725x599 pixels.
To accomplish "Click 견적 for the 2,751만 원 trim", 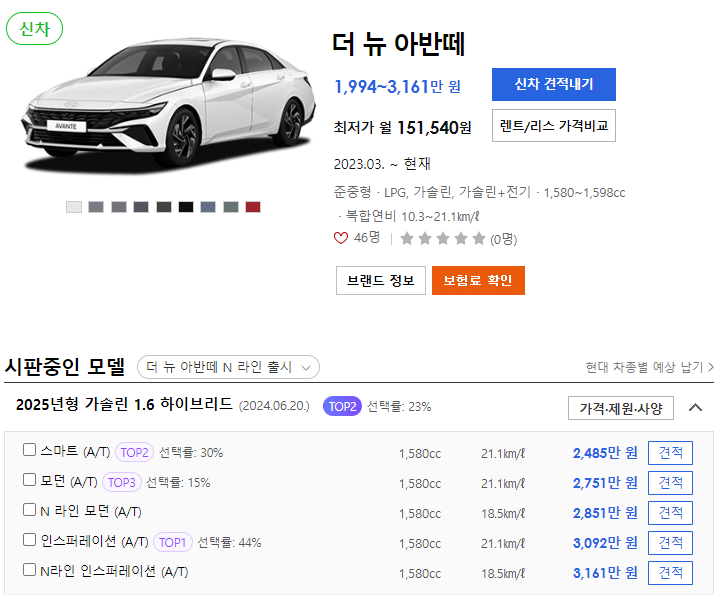I will tap(670, 483).
